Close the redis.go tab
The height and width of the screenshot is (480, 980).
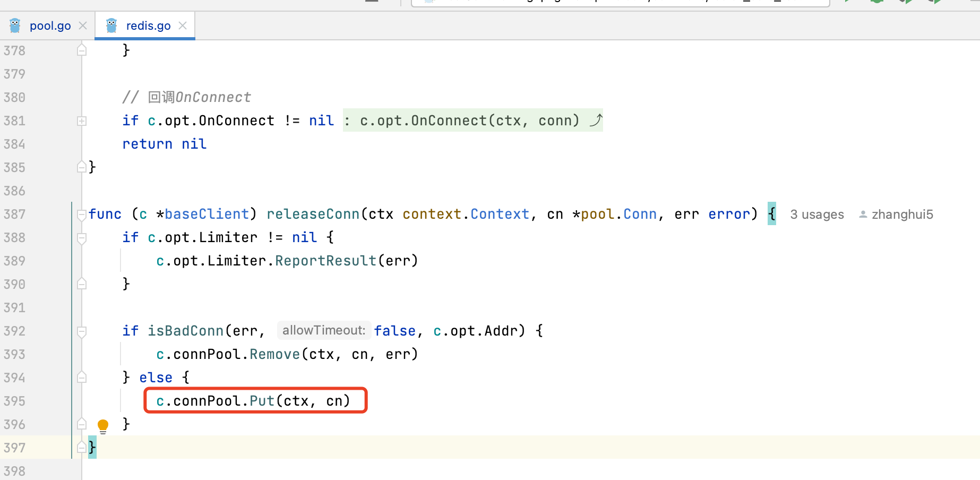click(x=183, y=25)
